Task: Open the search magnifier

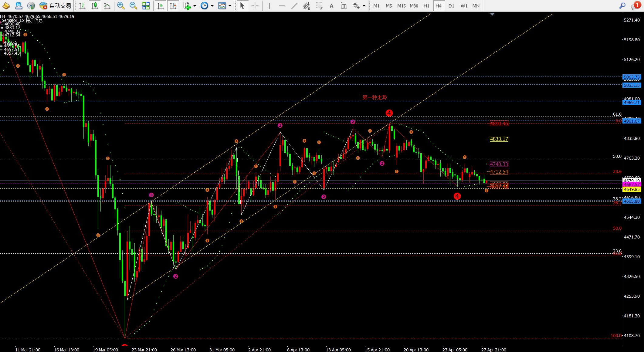Action: coord(622,6)
